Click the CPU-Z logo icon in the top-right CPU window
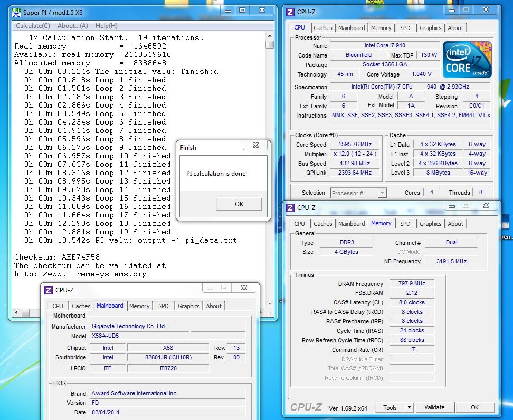 [290, 12]
